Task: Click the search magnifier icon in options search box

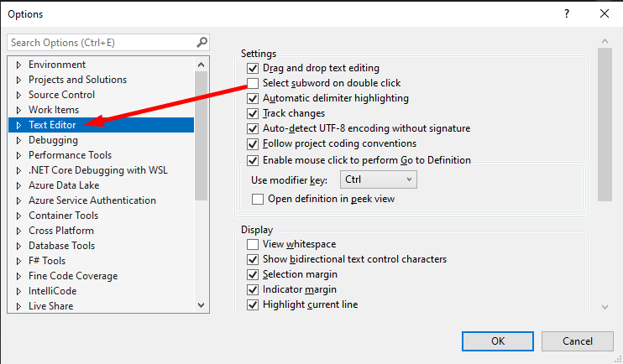Action: (x=202, y=42)
